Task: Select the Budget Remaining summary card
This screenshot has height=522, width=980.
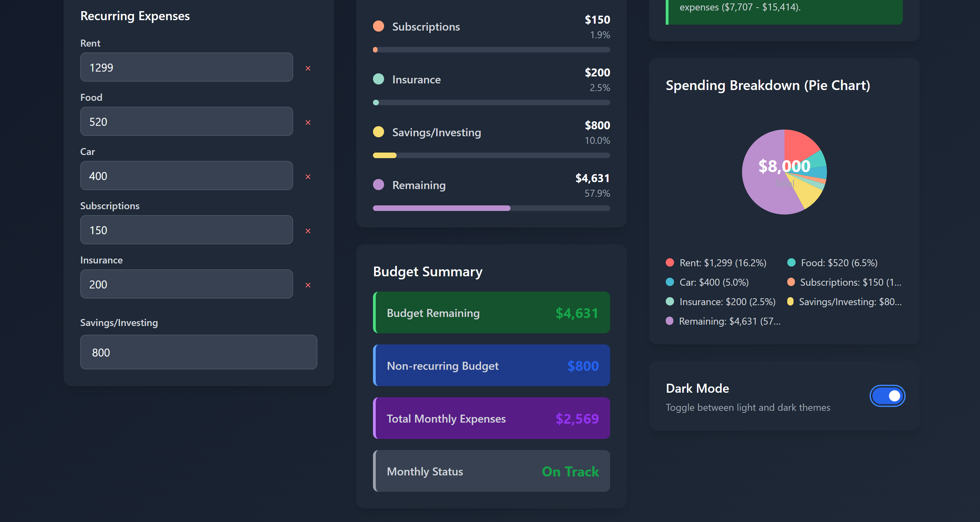Action: tap(491, 312)
